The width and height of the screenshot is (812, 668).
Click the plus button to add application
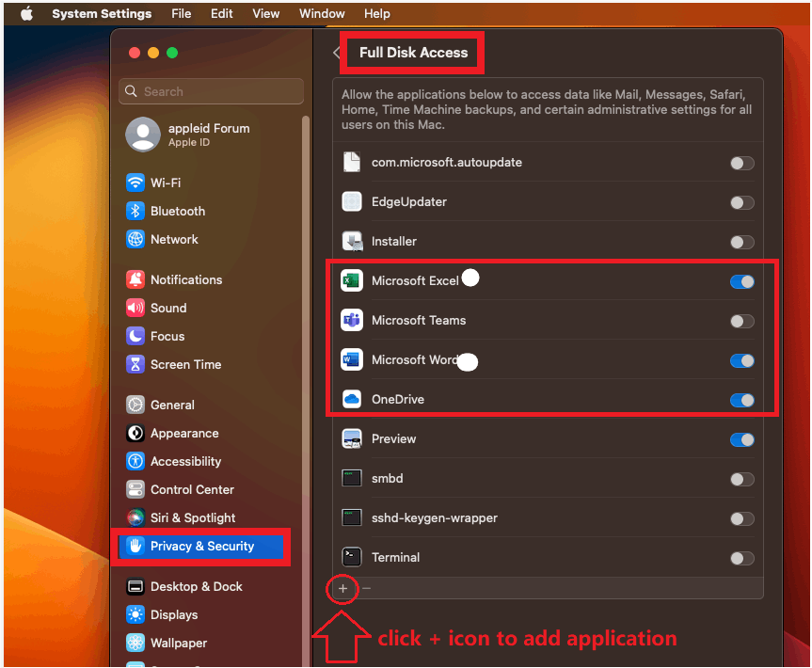tap(342, 588)
